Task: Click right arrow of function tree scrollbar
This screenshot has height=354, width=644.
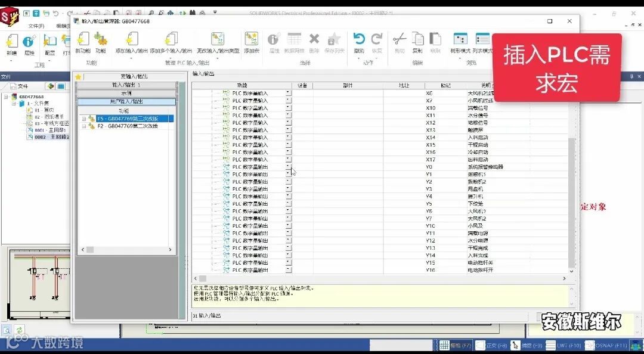Action: 170,250
